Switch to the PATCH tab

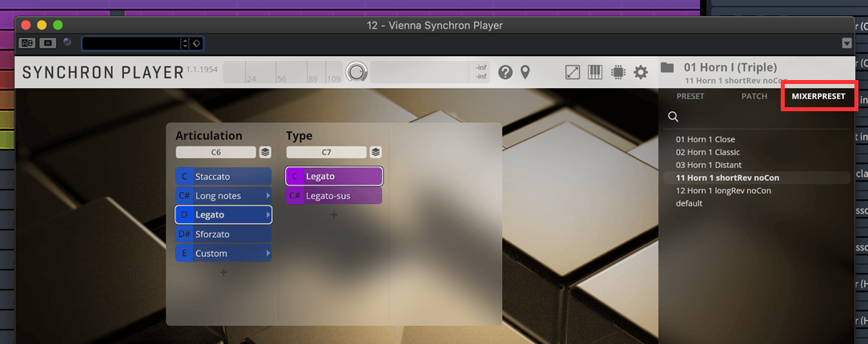pos(754,96)
